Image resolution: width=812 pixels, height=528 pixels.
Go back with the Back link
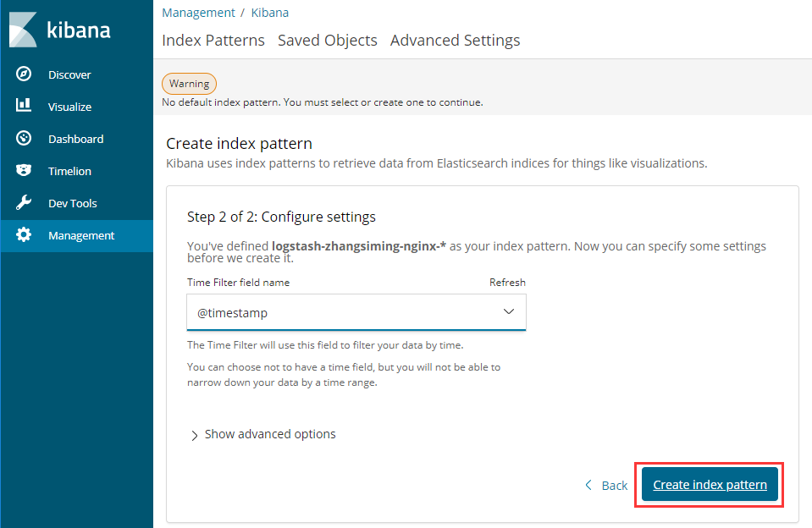coord(614,485)
